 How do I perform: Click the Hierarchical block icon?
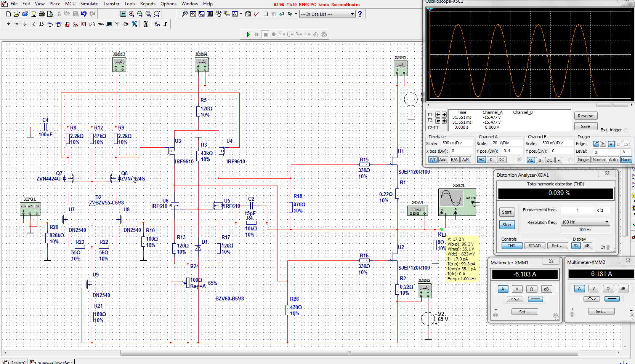click(157, 24)
